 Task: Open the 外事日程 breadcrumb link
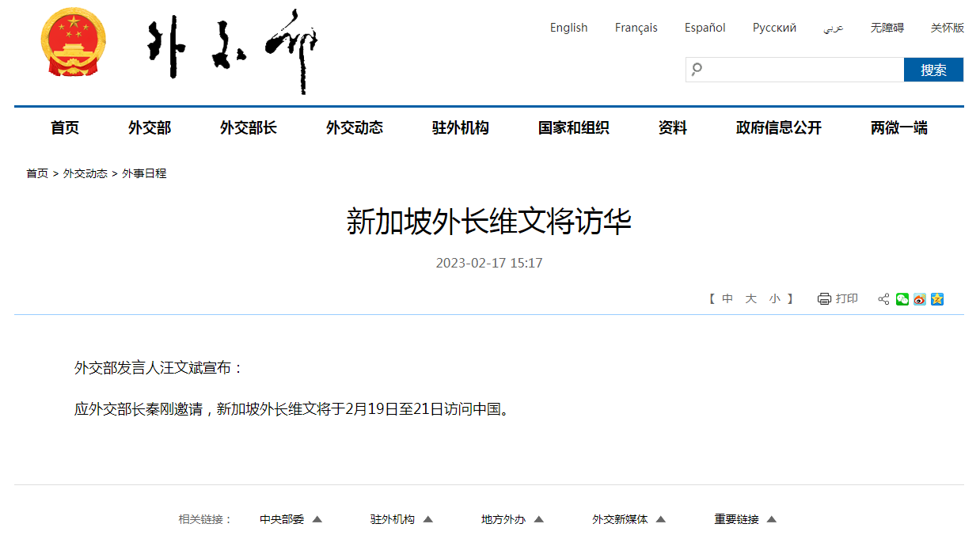coord(143,173)
